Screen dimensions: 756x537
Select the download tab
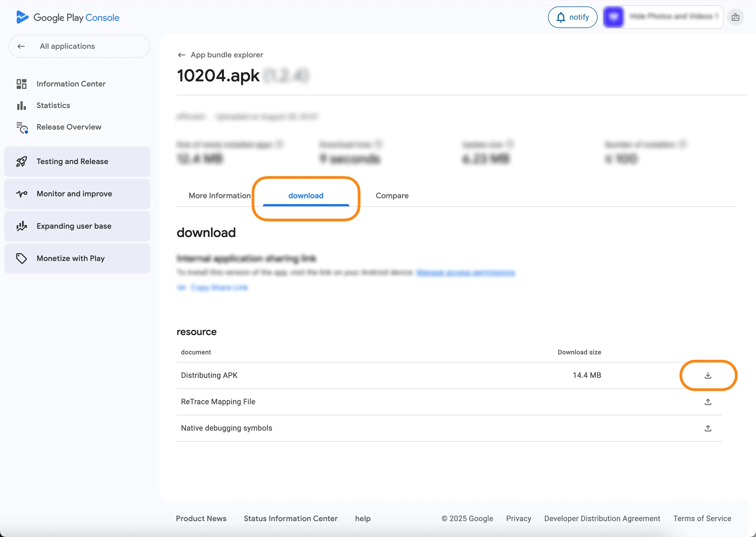[x=306, y=196]
